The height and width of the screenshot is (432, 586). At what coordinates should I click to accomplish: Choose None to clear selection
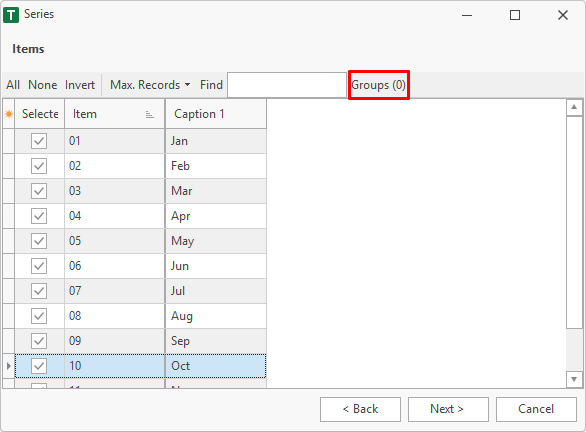pos(43,85)
